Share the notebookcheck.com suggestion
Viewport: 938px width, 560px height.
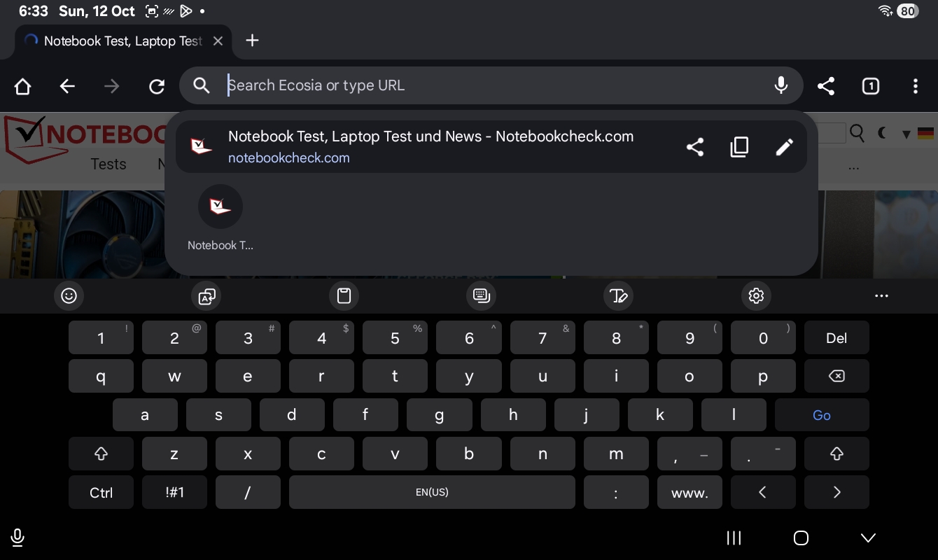click(x=694, y=147)
